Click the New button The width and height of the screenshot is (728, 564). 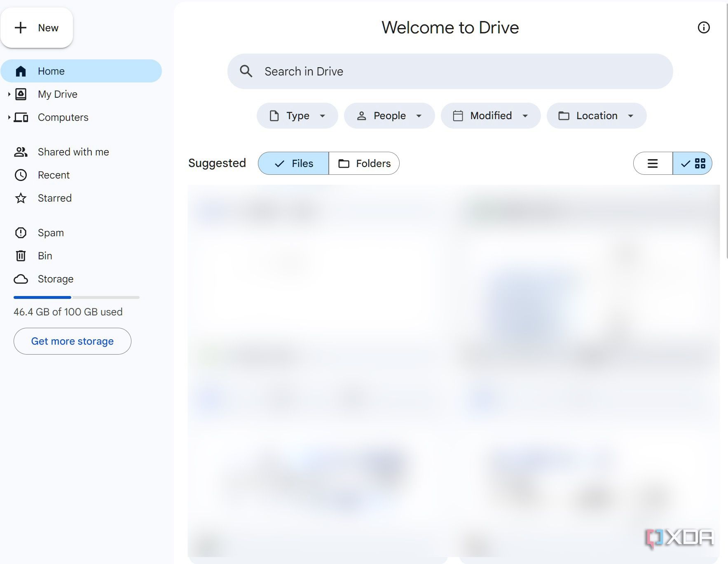37,28
